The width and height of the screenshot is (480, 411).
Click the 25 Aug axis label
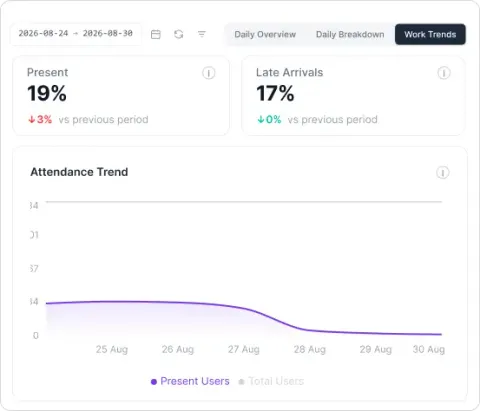112,349
